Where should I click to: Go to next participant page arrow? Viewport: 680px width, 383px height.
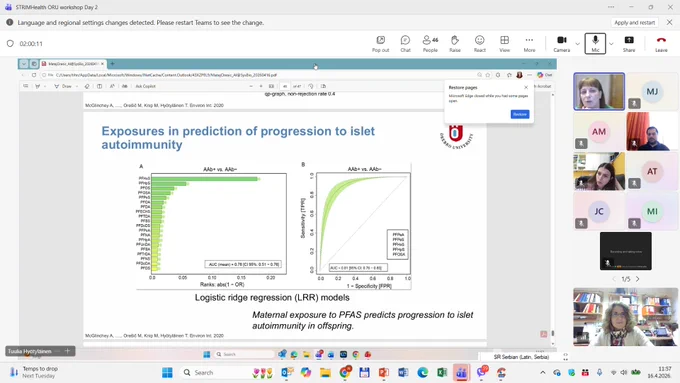pyautogui.click(x=638, y=279)
